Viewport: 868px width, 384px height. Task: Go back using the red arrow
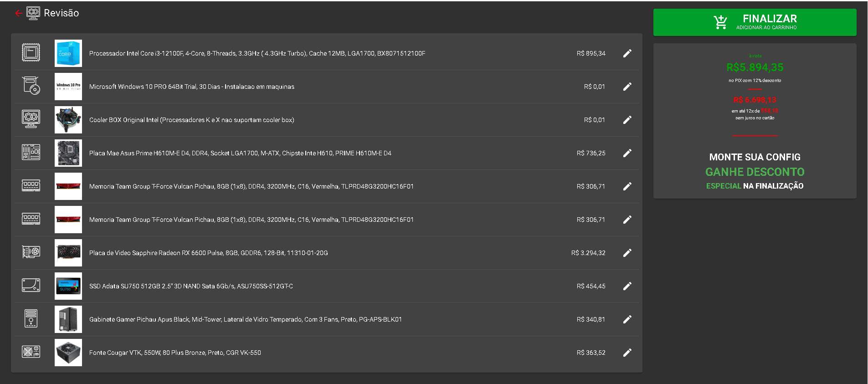[18, 13]
